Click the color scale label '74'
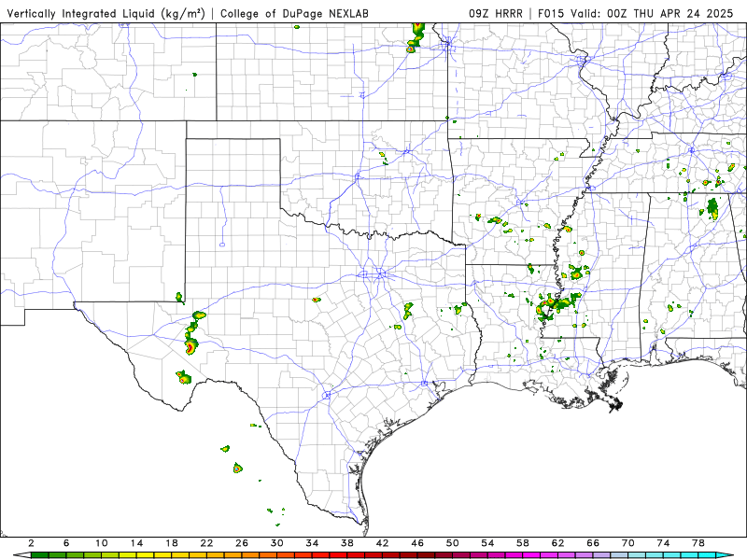The width and height of the screenshot is (747, 560). point(664,543)
